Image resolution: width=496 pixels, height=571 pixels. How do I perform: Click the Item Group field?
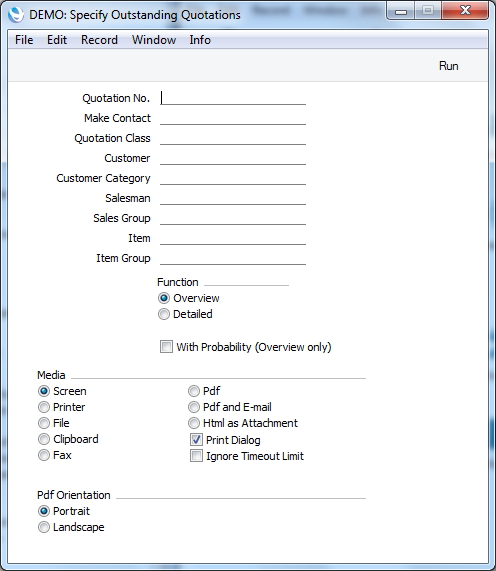coord(233,258)
